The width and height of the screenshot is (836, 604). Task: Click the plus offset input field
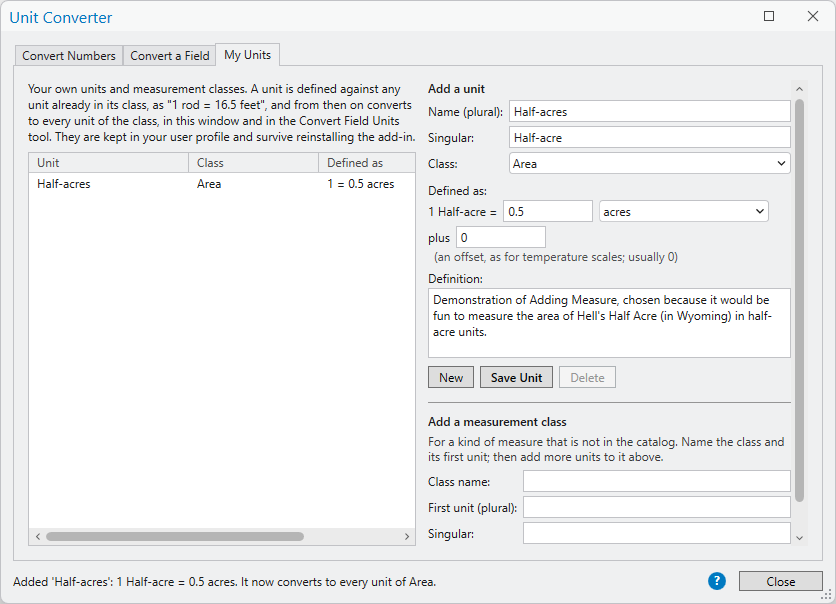click(x=501, y=237)
